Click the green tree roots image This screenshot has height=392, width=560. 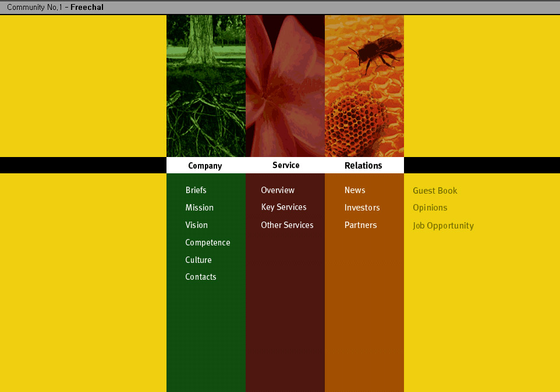click(x=206, y=86)
